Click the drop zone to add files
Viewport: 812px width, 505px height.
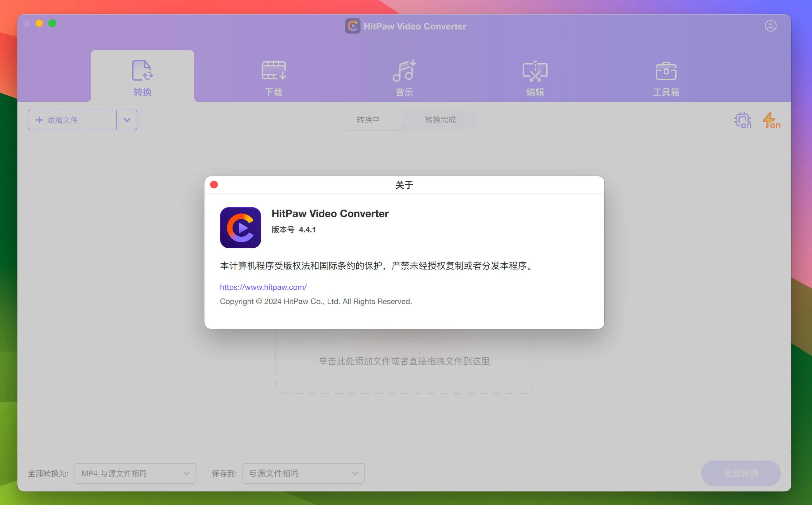click(404, 361)
